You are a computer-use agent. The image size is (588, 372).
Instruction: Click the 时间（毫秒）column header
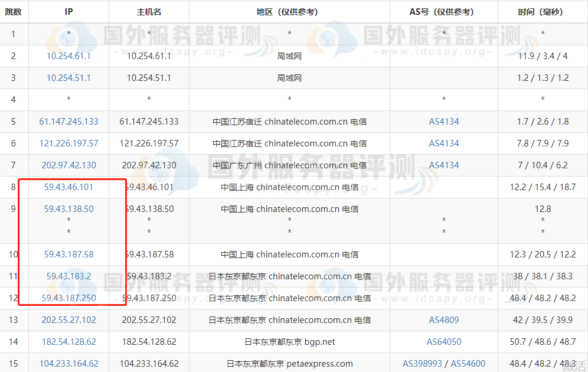coord(543,12)
